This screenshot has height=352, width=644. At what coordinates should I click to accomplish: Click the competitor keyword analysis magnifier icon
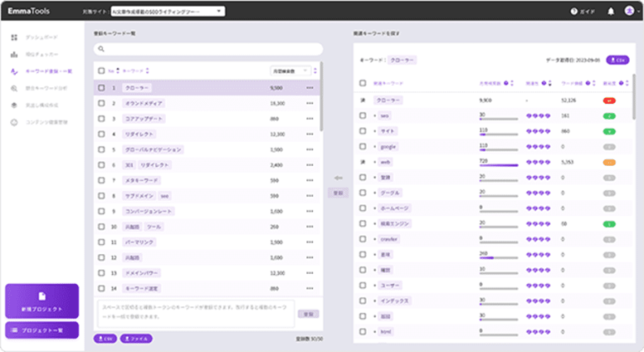pyautogui.click(x=13, y=89)
